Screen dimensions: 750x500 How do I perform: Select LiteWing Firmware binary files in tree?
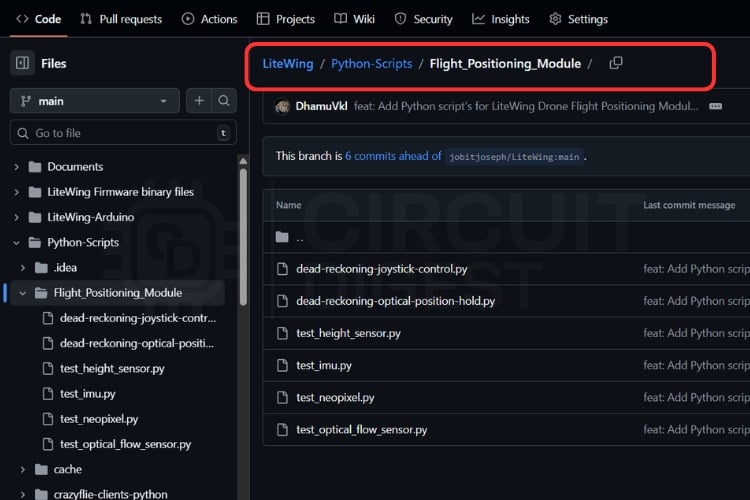pos(121,192)
